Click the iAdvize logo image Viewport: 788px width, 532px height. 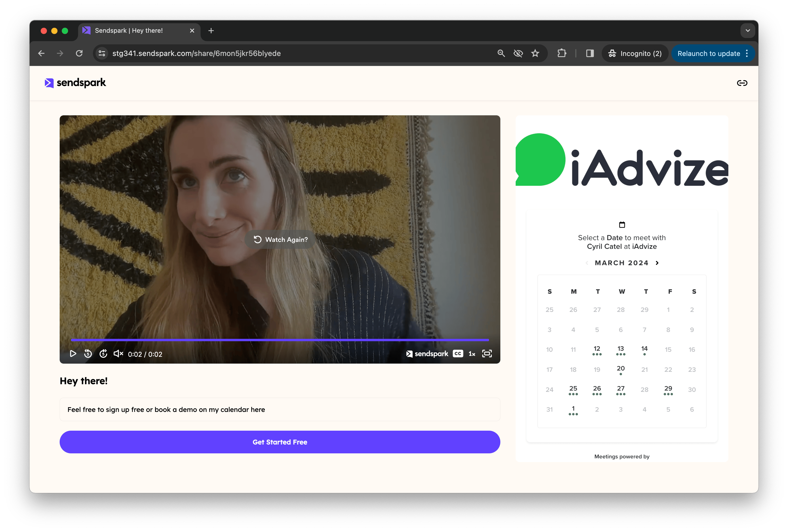click(x=621, y=160)
